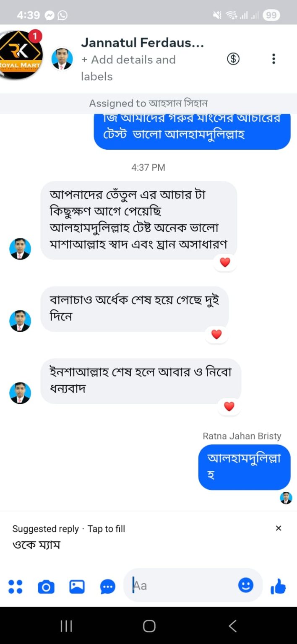Tap Jannatul Ferdaus contact name
Viewport: 297px width, 644px height.
[142, 43]
